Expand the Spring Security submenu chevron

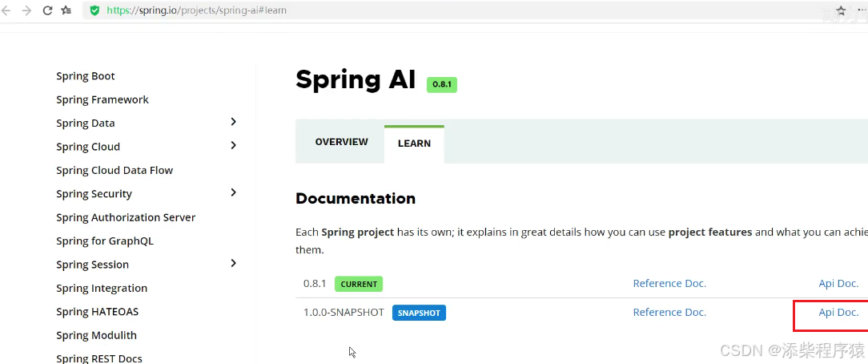(234, 192)
